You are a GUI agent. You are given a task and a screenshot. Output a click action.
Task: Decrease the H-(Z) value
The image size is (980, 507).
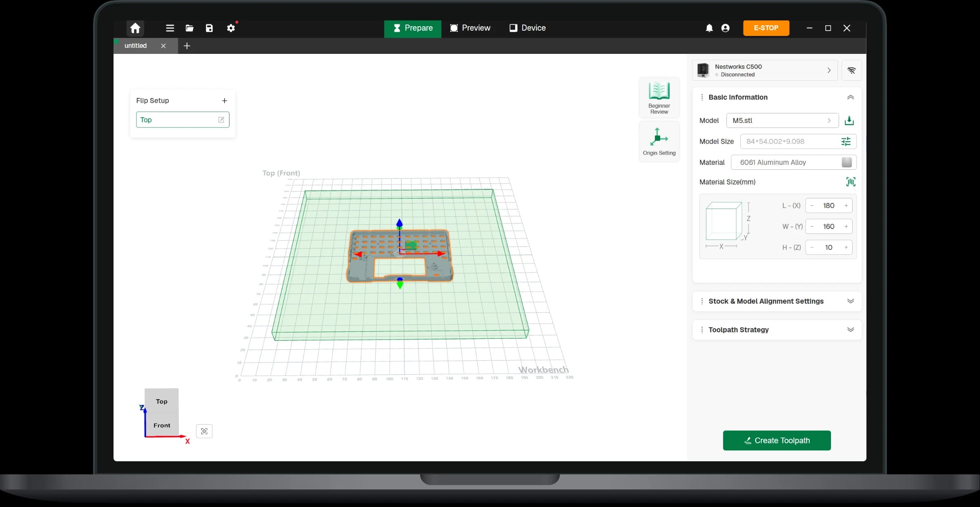tap(812, 247)
